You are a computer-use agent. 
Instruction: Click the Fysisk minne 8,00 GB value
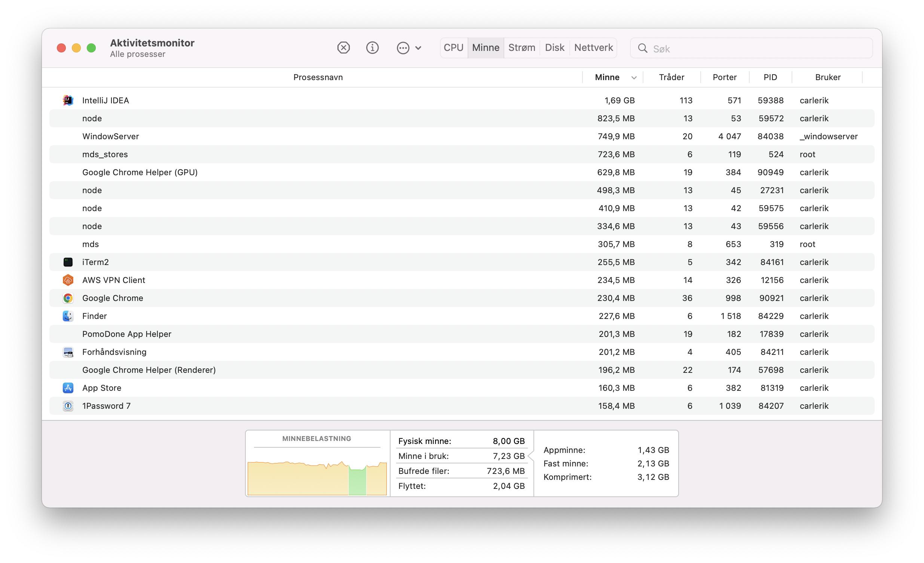point(508,441)
